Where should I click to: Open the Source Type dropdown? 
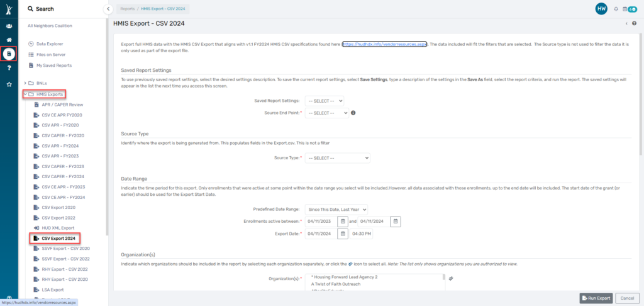click(337, 158)
